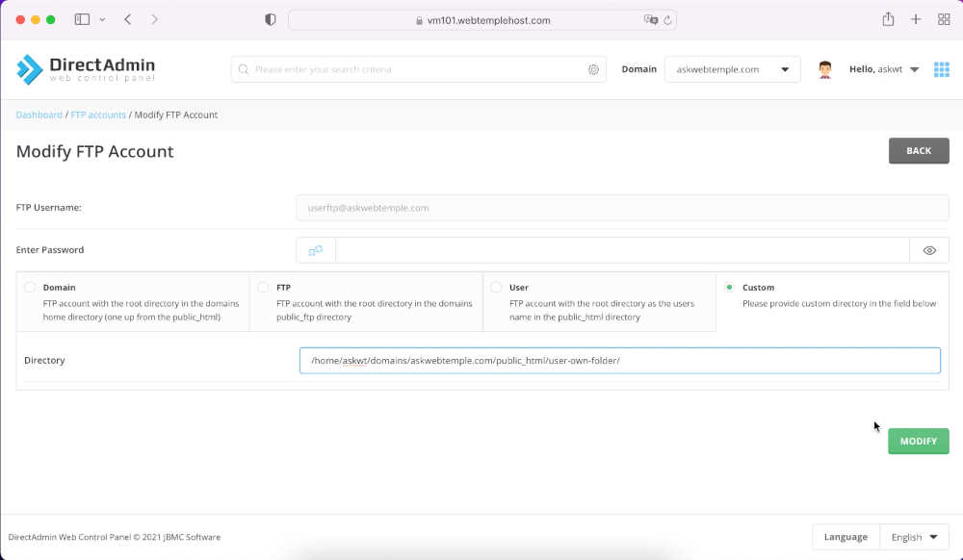Reload the page with refresh icon

(x=667, y=20)
